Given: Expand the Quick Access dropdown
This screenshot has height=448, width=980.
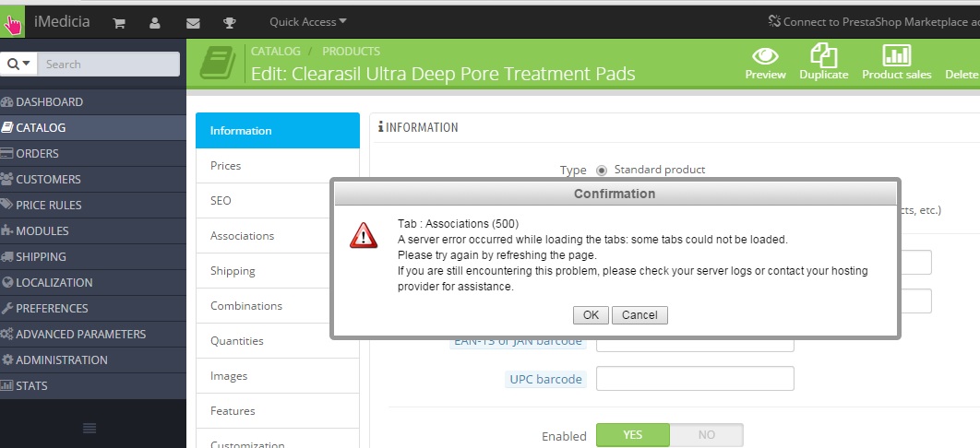Looking at the screenshot, I should [x=308, y=22].
